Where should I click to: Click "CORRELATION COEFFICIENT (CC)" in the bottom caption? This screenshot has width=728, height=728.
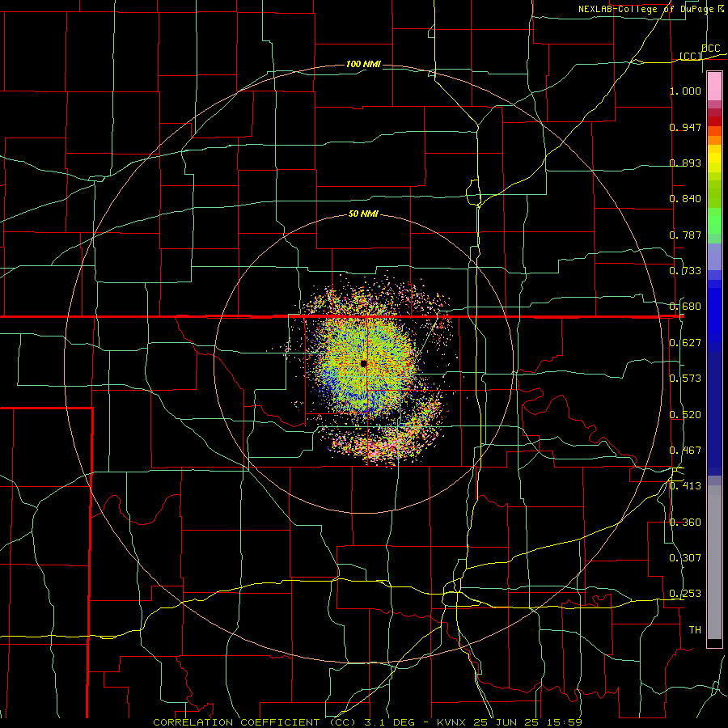point(255,722)
